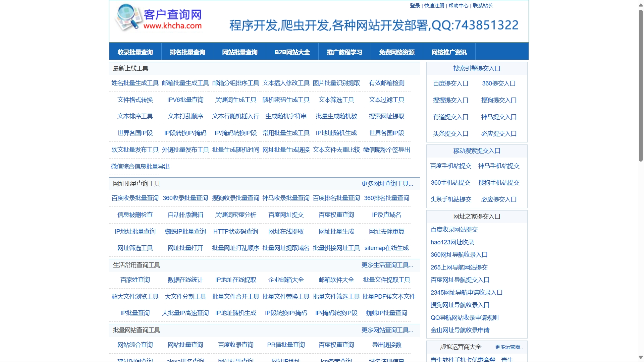Click the scrollbar down arrow
This screenshot has height=362, width=644.
coord(640,357)
